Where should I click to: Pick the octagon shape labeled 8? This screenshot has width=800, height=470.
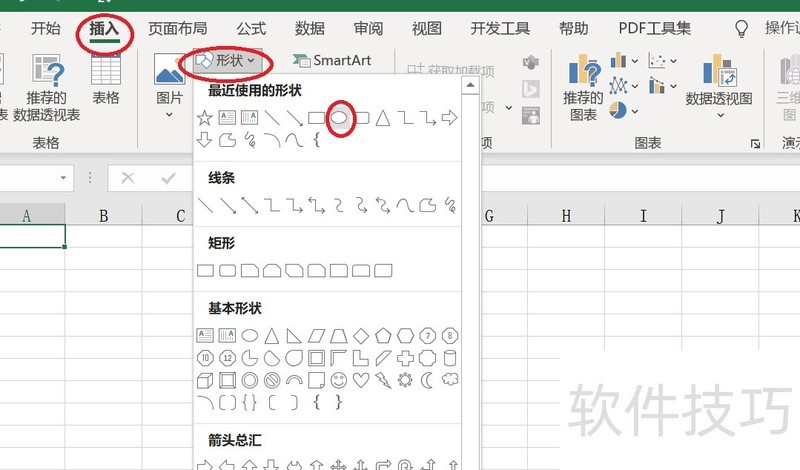click(450, 336)
